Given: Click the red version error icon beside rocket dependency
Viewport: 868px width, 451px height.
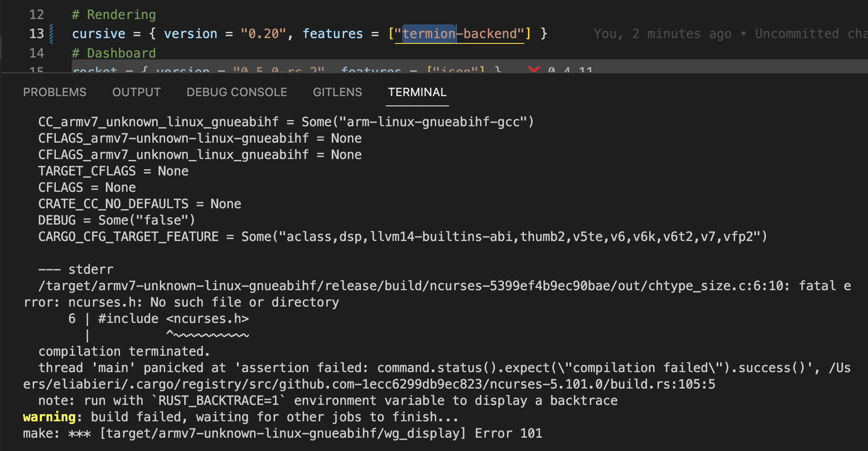Looking at the screenshot, I should click(x=534, y=70).
